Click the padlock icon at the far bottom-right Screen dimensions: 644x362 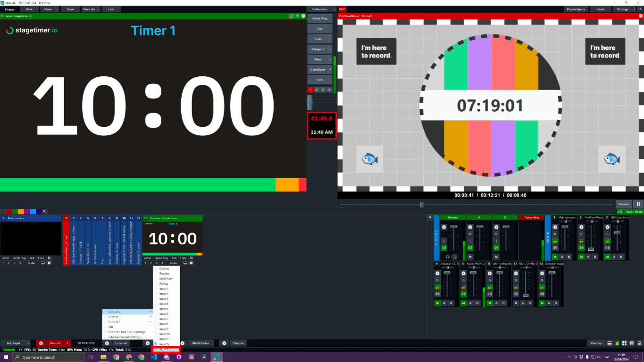pos(639,343)
